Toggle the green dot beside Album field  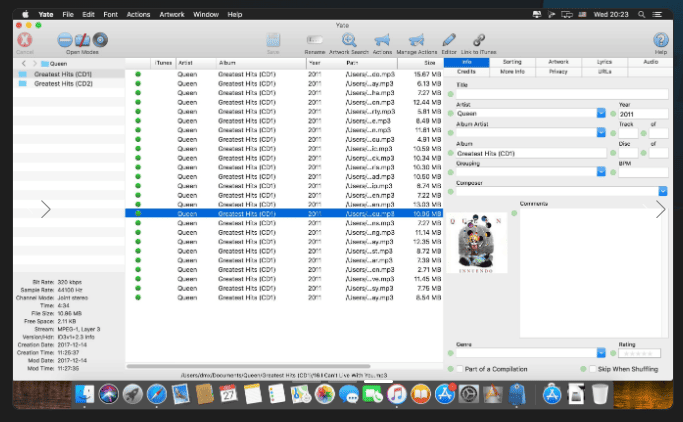pos(450,153)
